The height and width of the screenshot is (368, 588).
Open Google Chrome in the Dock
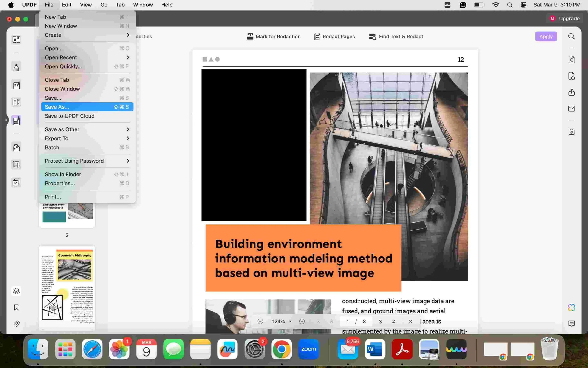pyautogui.click(x=281, y=349)
